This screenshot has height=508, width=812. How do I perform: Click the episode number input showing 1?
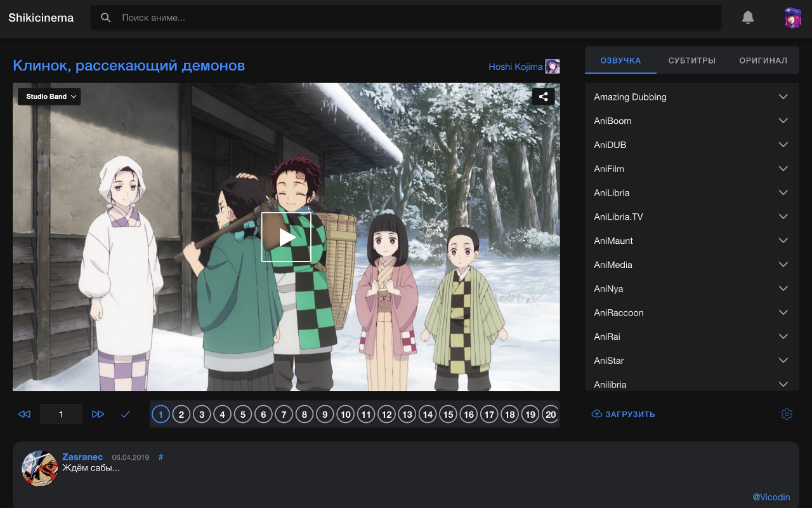61,414
